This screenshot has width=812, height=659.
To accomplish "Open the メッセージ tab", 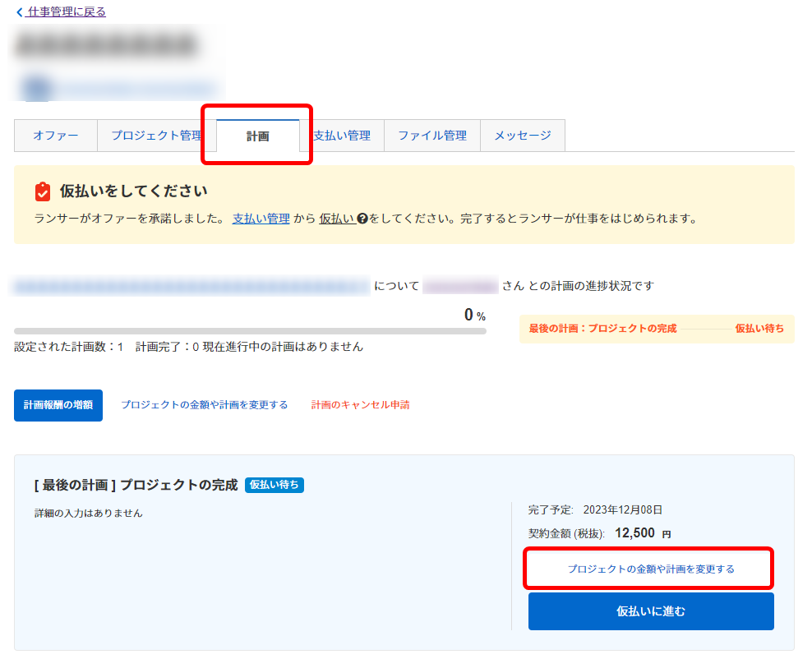I will (x=523, y=136).
